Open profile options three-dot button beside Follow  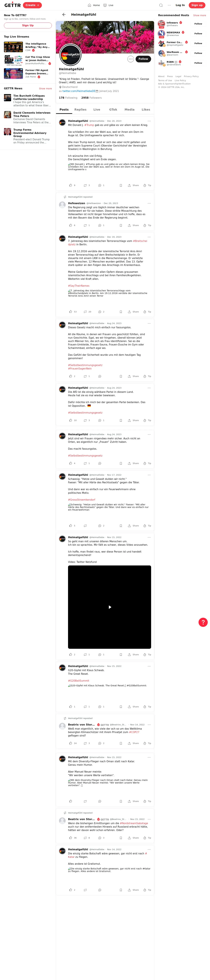(x=131, y=59)
